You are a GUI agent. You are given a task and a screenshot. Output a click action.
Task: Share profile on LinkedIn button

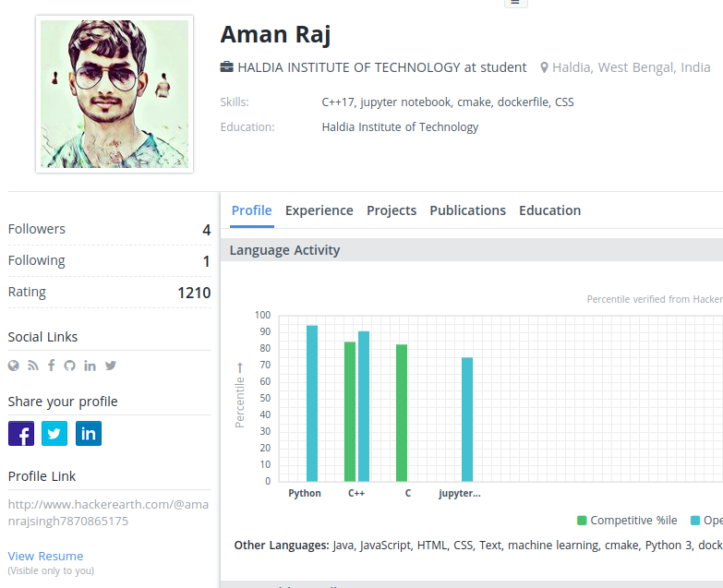tap(89, 433)
